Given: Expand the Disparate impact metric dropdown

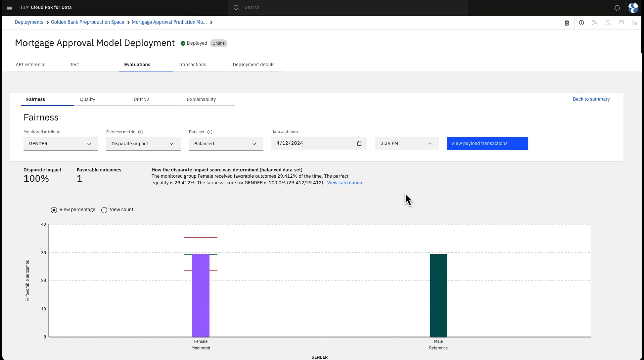Looking at the screenshot, I should click(x=143, y=144).
